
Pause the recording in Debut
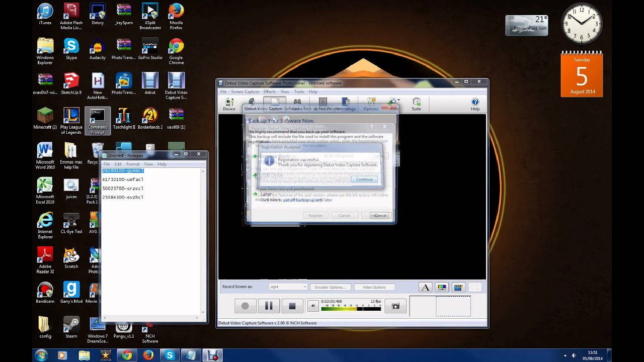tap(269, 306)
